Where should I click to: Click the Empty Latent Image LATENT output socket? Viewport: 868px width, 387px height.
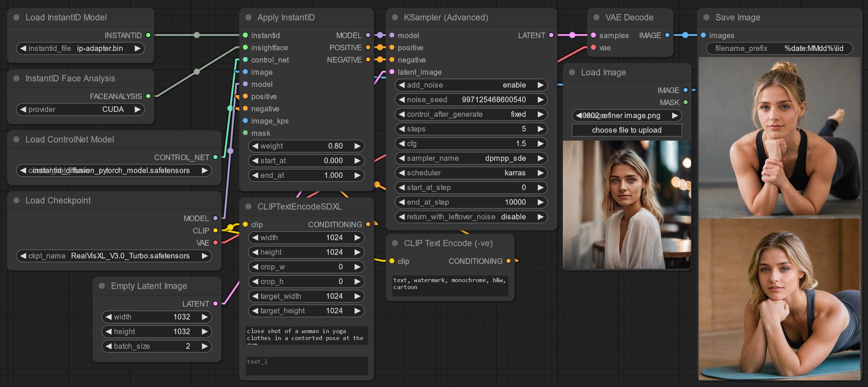pyautogui.click(x=215, y=304)
